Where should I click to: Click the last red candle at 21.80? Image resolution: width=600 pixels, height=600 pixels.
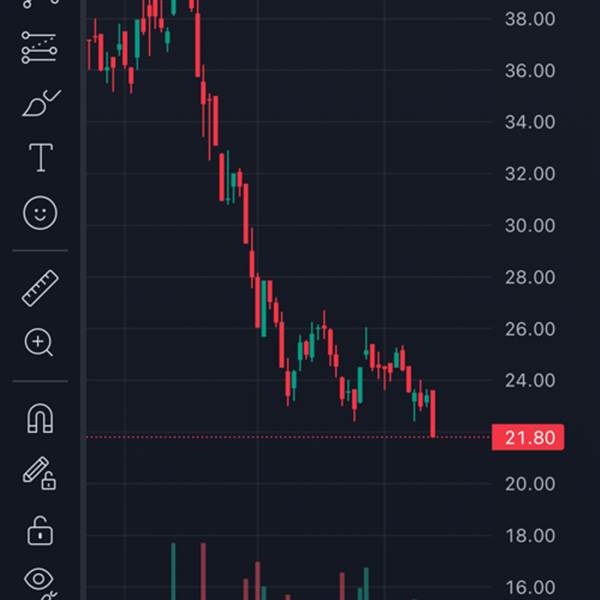click(x=433, y=414)
